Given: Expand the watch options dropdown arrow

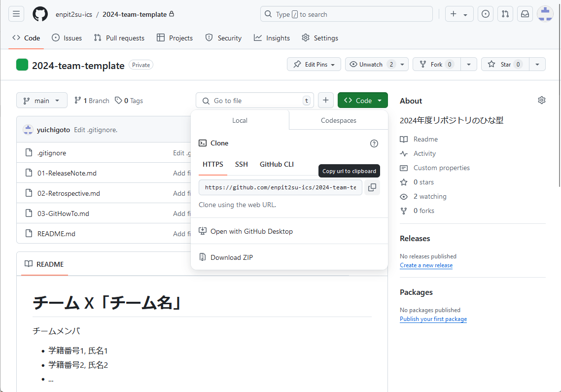Looking at the screenshot, I should [402, 65].
